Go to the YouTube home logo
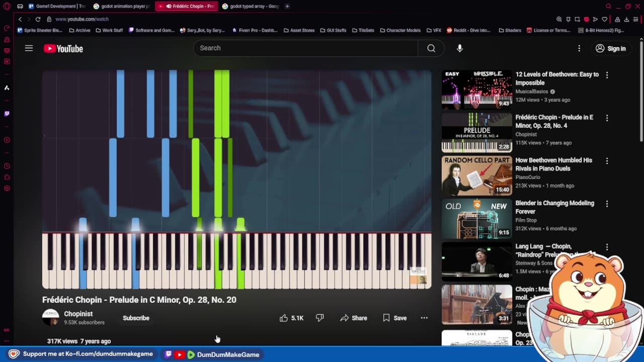The height and width of the screenshot is (362, 644). click(63, 48)
